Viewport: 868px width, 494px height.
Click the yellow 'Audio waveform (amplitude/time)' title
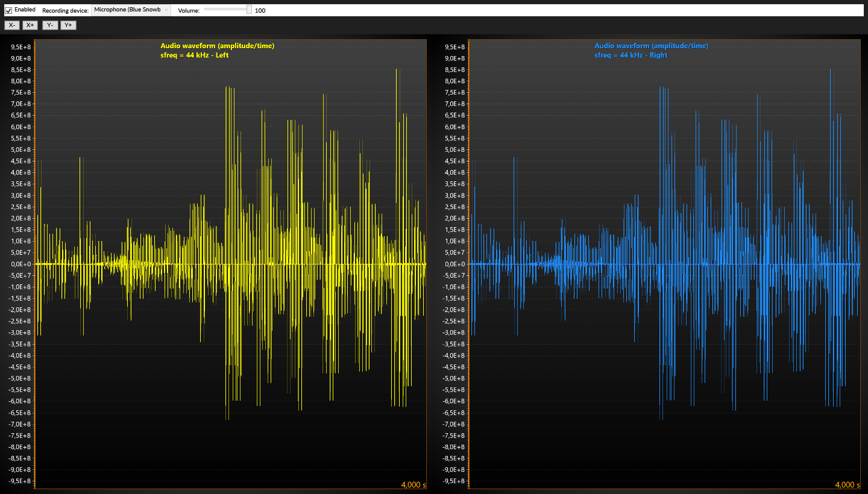click(x=218, y=46)
